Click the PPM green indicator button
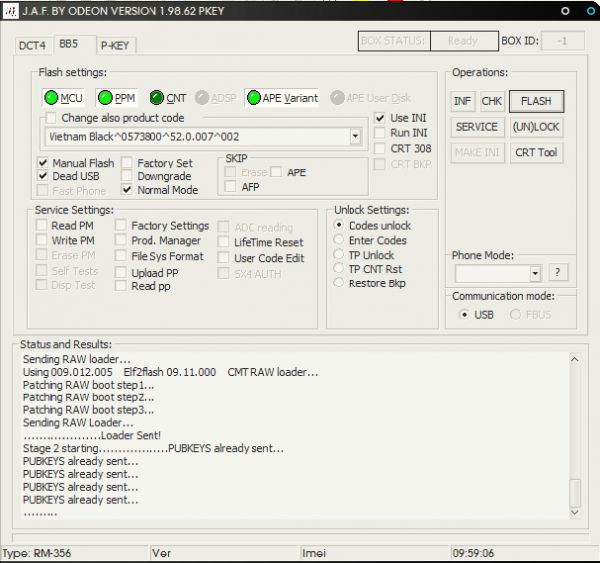The height and width of the screenshot is (563, 600). pos(116,98)
